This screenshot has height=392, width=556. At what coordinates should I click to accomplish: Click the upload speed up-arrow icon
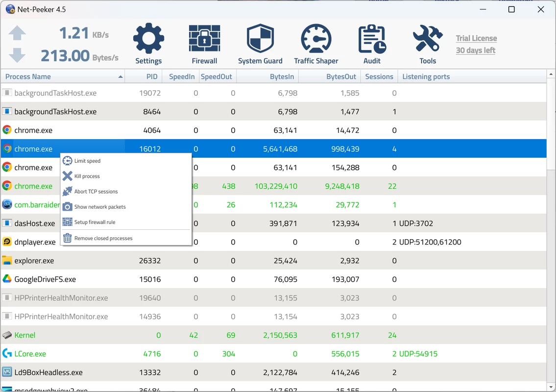click(x=17, y=33)
